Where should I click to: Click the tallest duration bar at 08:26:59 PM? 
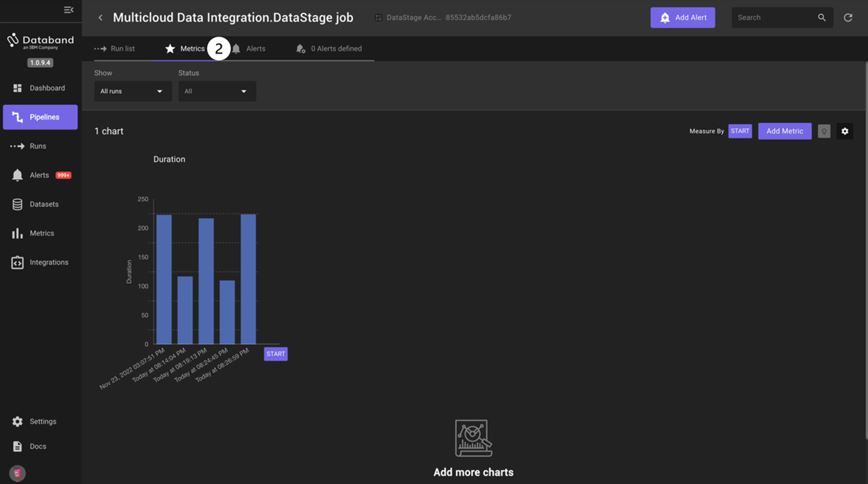(248, 279)
